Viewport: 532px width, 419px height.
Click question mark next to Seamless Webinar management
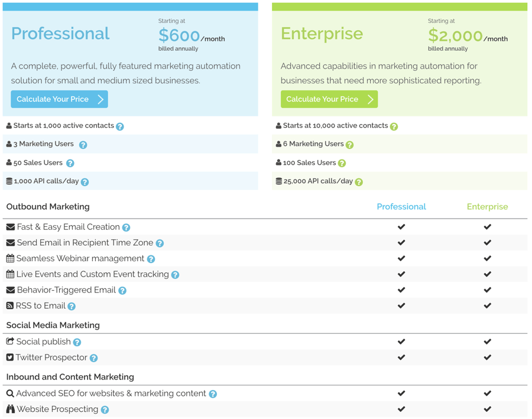[x=151, y=259]
